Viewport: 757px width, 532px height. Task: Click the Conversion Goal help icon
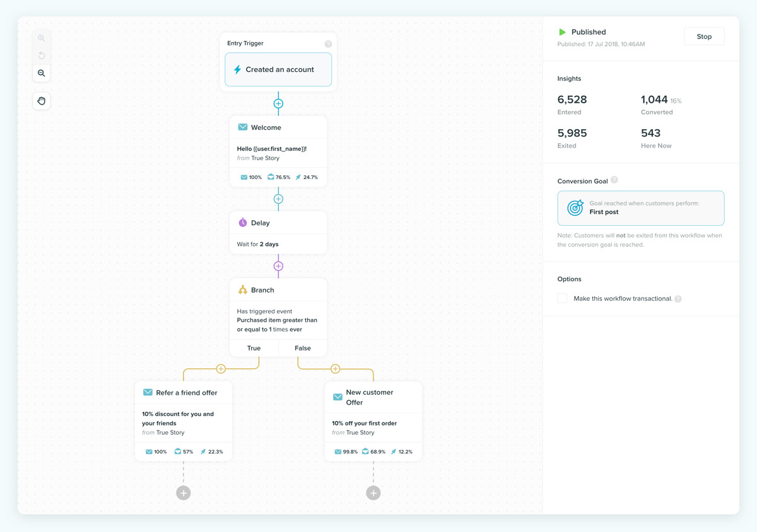(x=614, y=180)
